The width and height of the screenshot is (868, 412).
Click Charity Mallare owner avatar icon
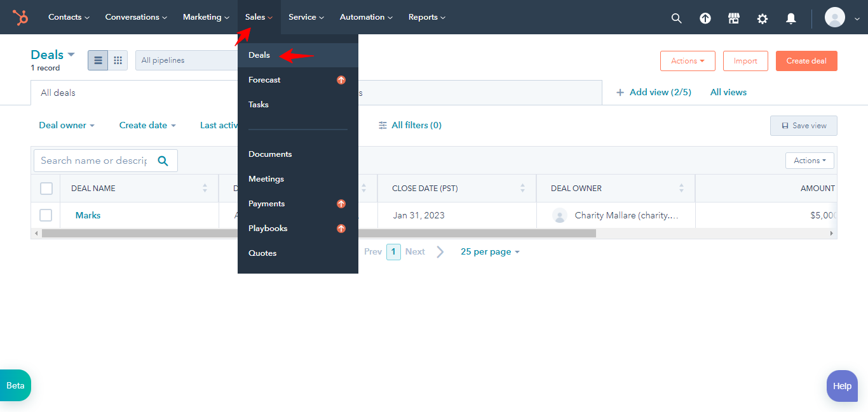tap(560, 215)
